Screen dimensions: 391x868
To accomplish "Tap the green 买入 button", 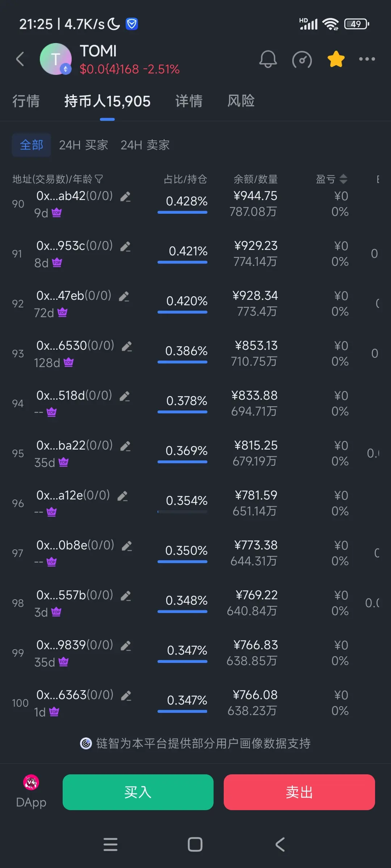I will (138, 792).
